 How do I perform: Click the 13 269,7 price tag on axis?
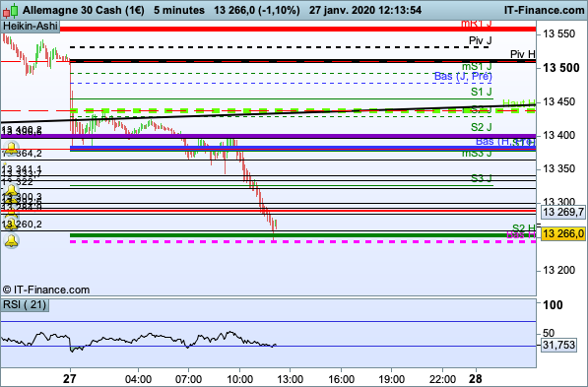coord(562,212)
